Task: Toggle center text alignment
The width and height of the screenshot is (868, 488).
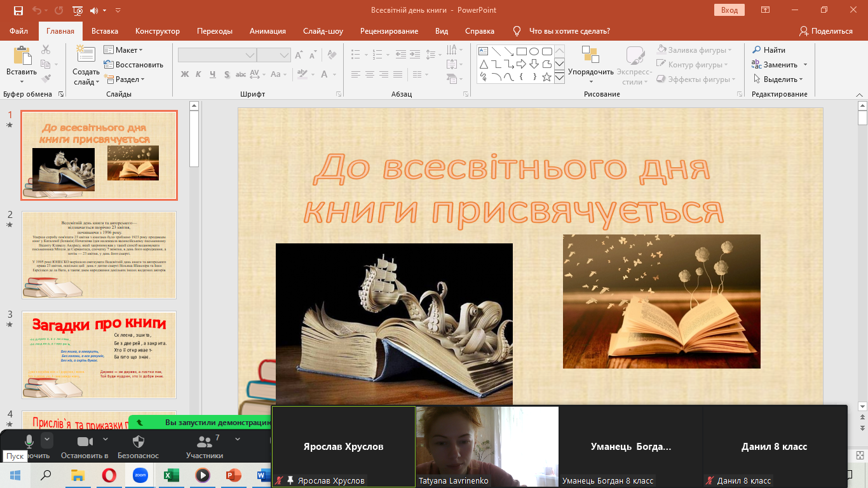Action: (371, 74)
